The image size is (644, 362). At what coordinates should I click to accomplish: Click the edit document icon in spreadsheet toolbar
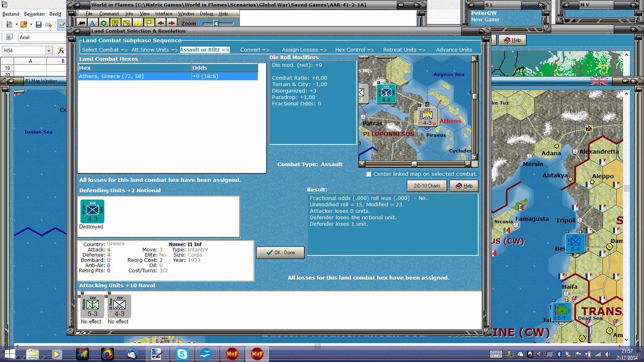point(62,25)
